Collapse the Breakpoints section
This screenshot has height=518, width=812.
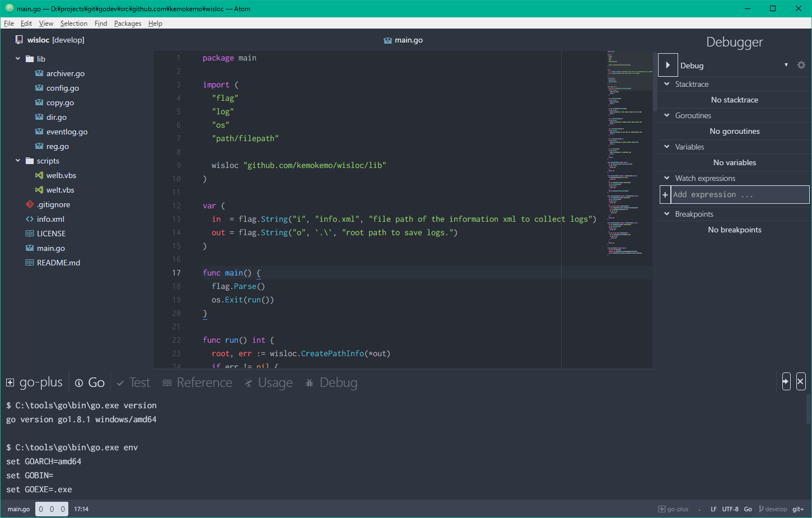[x=667, y=213]
